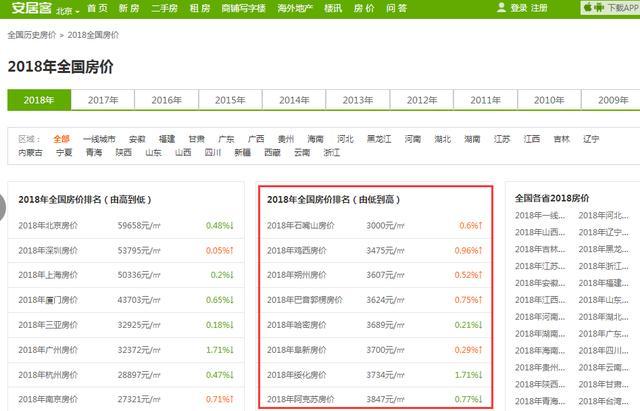Switch to the 2017年 tab
Screen dimensions: 640x411
tap(103, 100)
